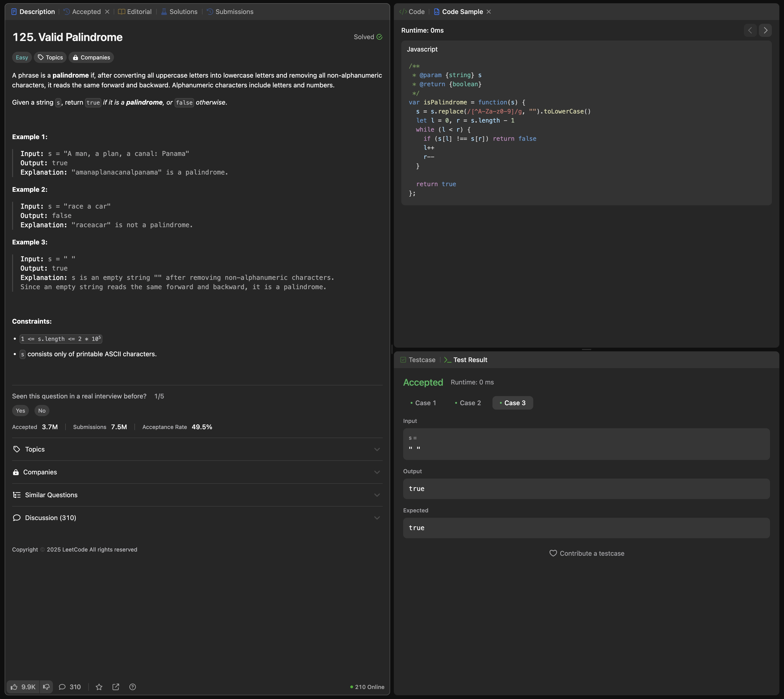Image resolution: width=784 pixels, height=699 pixels.
Task: Open the Solutions tab
Action: coord(179,12)
